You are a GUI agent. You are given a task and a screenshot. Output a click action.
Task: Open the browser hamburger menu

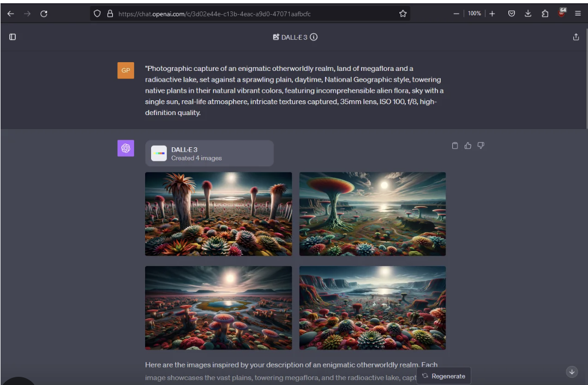578,14
